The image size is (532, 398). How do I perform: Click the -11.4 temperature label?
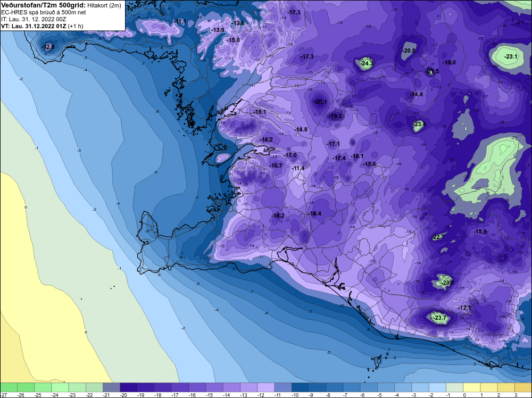pyautogui.click(x=298, y=168)
